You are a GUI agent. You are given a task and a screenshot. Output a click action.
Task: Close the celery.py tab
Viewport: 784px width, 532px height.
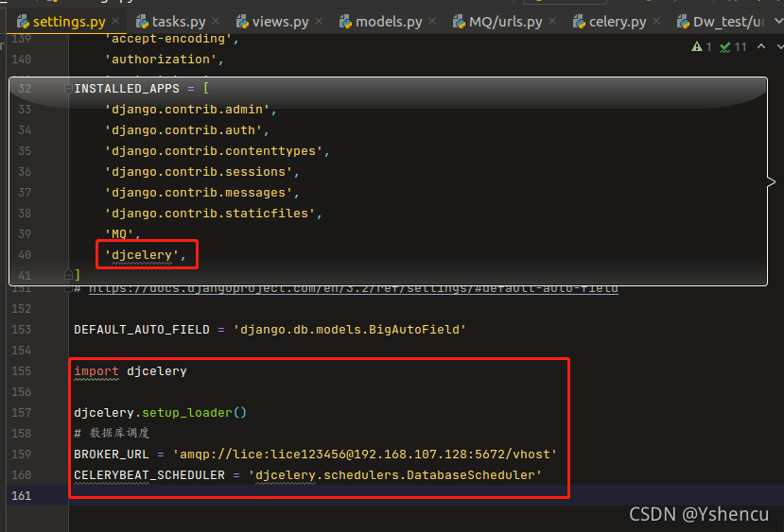pyautogui.click(x=656, y=22)
